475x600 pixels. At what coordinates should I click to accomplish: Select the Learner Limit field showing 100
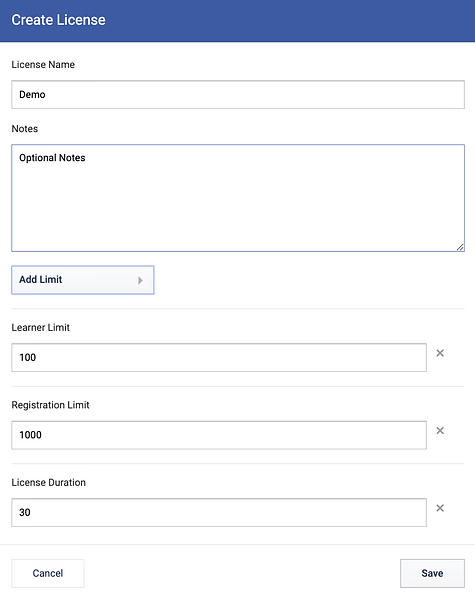point(219,357)
